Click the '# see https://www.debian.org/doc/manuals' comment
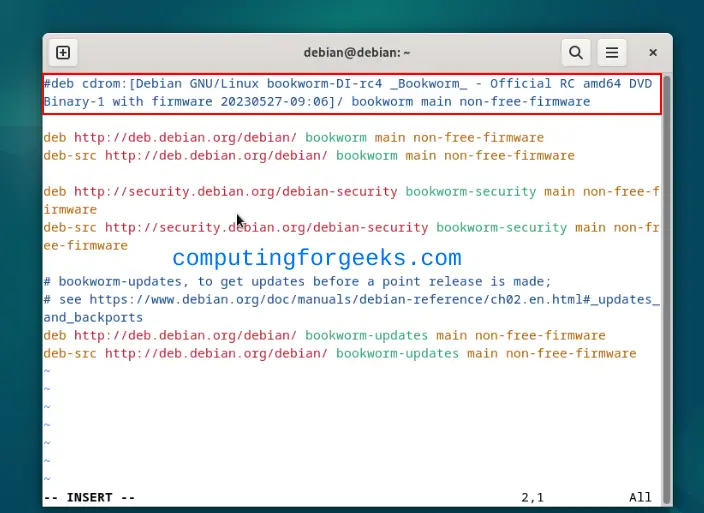Viewport: 704px width, 513px height. click(x=352, y=299)
